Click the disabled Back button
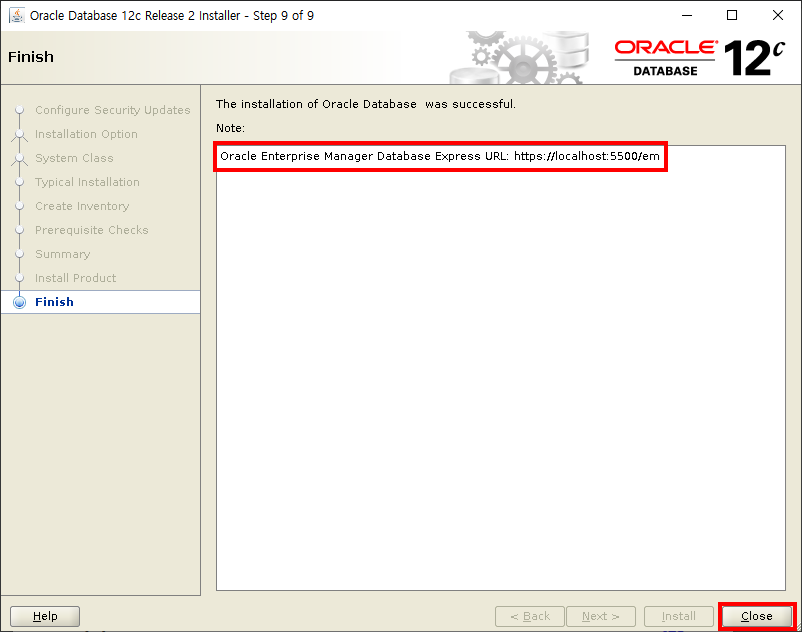Screen dimensions: 802x632 point(530,616)
